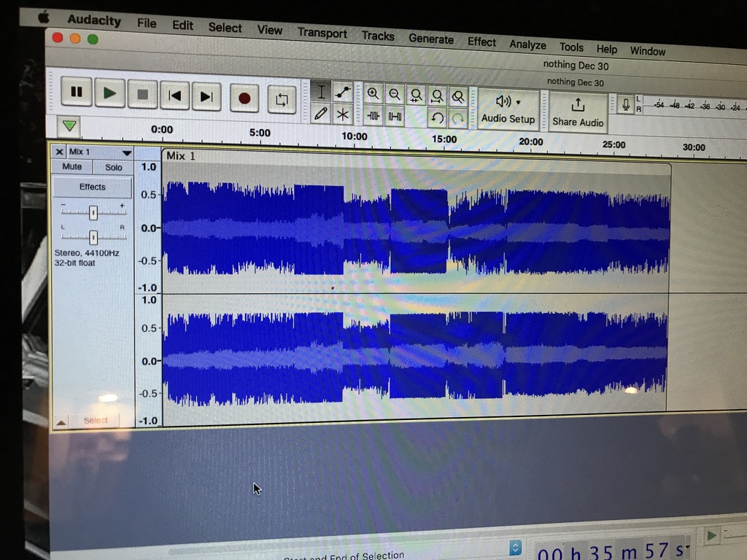Zoom in with the magnifier plus icon
Viewport: 747px width, 560px height.
click(x=373, y=94)
